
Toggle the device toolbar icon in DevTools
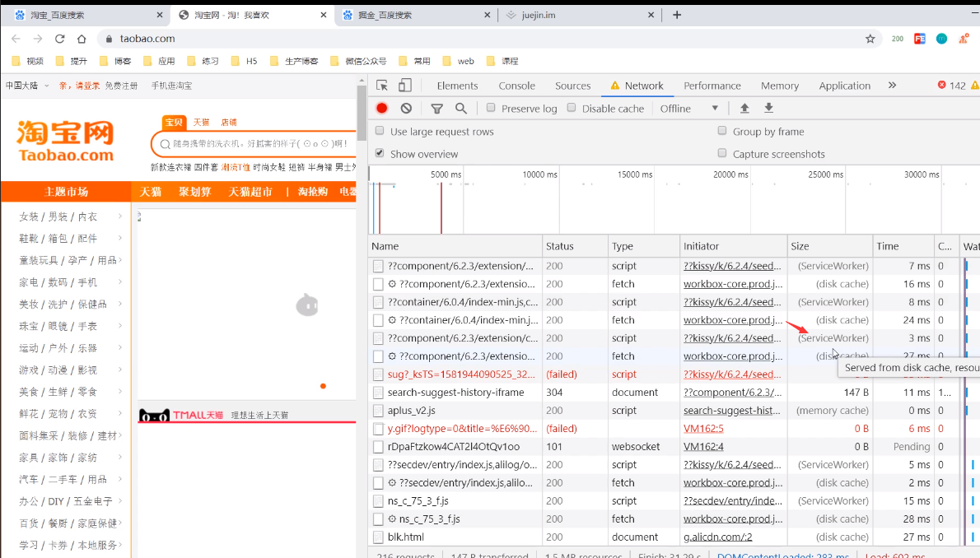click(x=405, y=86)
